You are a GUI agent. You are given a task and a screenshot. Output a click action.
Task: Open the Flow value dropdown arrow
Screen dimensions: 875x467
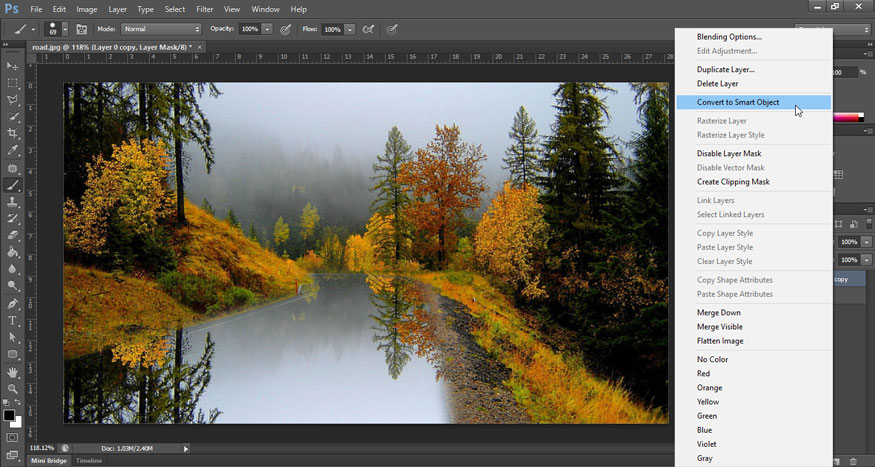[349, 29]
